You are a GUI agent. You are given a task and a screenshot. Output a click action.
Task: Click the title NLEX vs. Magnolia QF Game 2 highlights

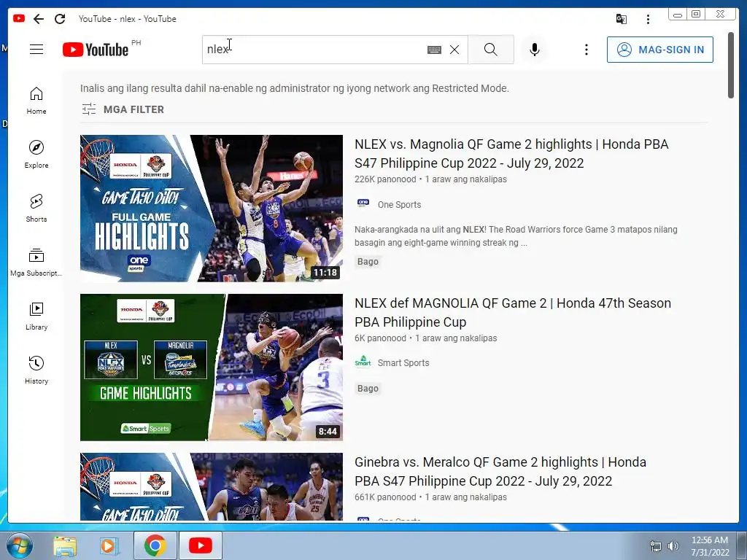[x=511, y=153]
